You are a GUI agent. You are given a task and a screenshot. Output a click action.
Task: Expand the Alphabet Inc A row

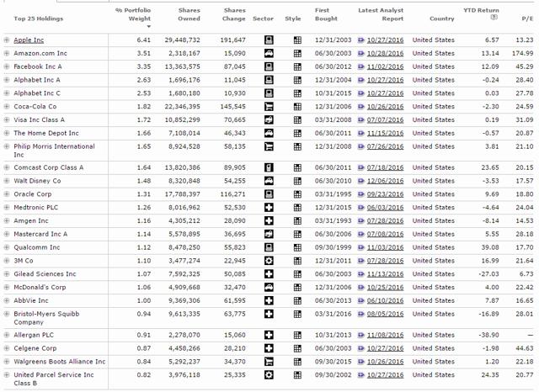pyautogui.click(x=7, y=80)
